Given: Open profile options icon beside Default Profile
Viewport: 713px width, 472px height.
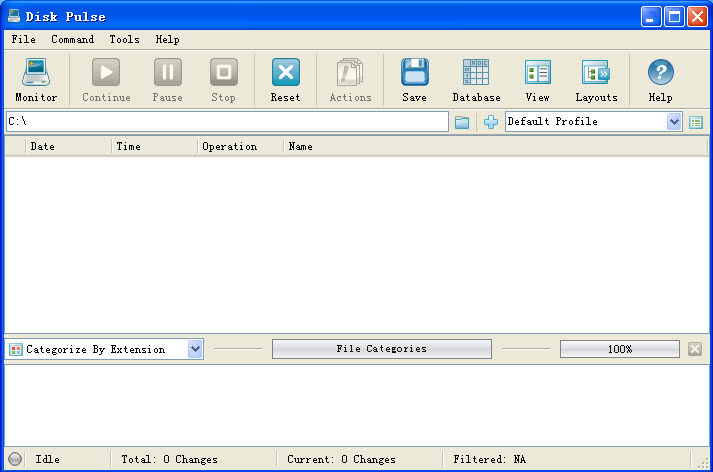Looking at the screenshot, I should click(696, 122).
